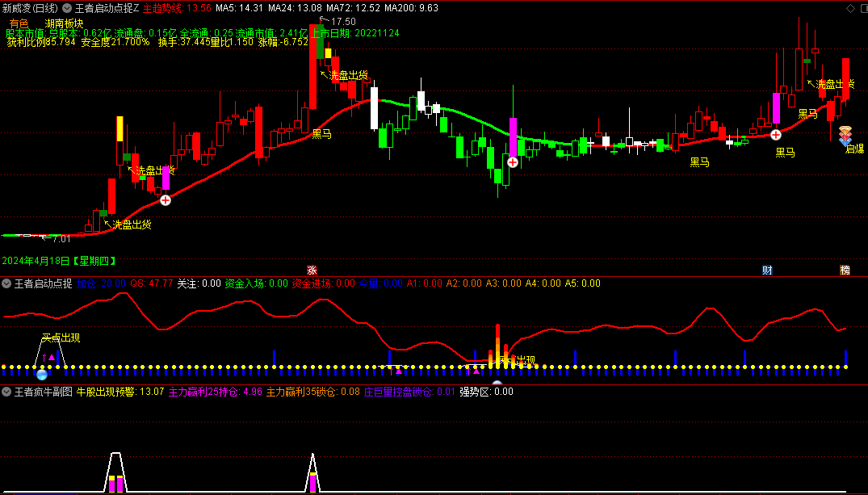Click the 王者疯牛副图 panel title

pos(43,392)
